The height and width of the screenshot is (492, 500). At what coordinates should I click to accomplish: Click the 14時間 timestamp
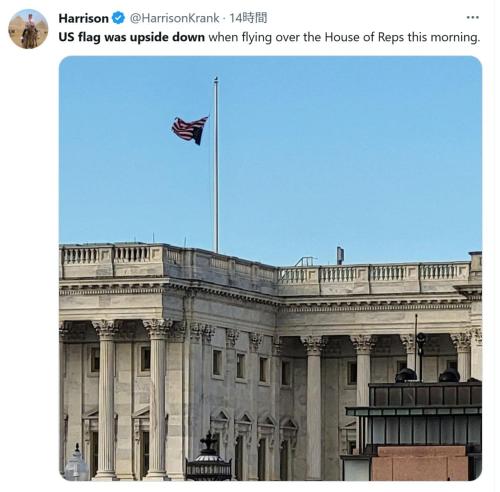click(248, 18)
